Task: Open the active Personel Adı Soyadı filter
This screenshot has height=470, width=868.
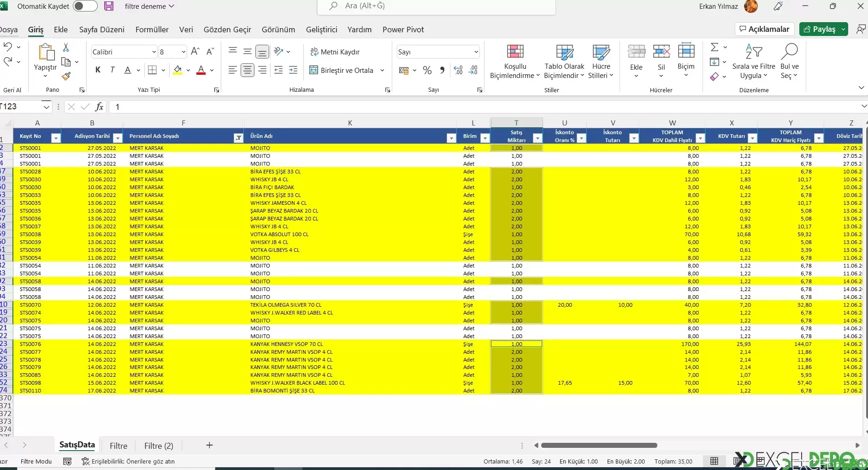Action: [x=238, y=138]
